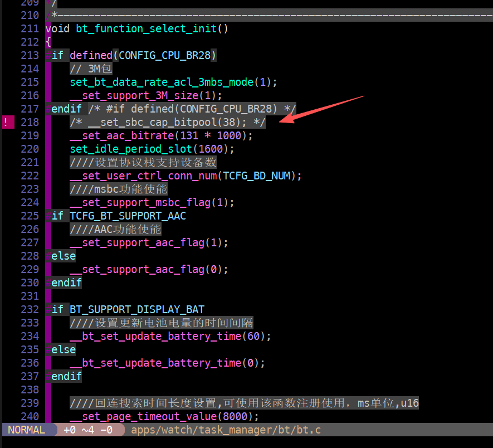Click the git hunk summary "+0 ~4 -0"
493x448 pixels.
click(88, 430)
